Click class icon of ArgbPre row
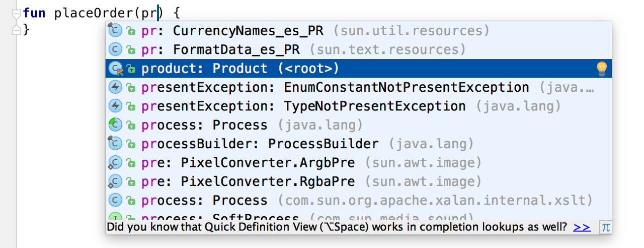 click(116, 163)
